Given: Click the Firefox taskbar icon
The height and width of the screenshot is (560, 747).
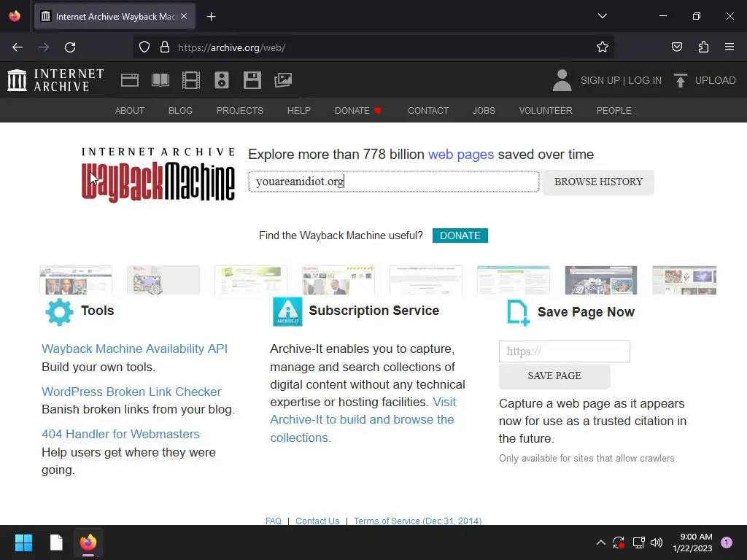Looking at the screenshot, I should (88, 542).
